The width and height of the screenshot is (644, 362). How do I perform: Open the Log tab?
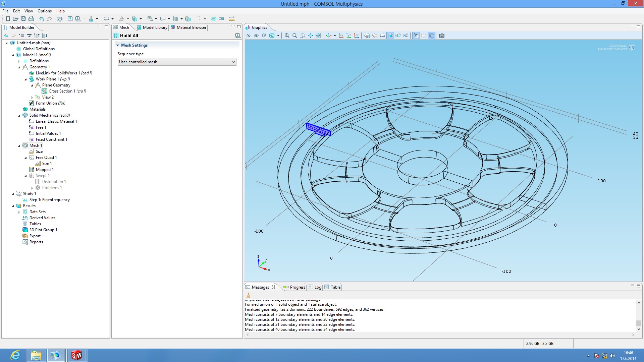click(x=315, y=287)
